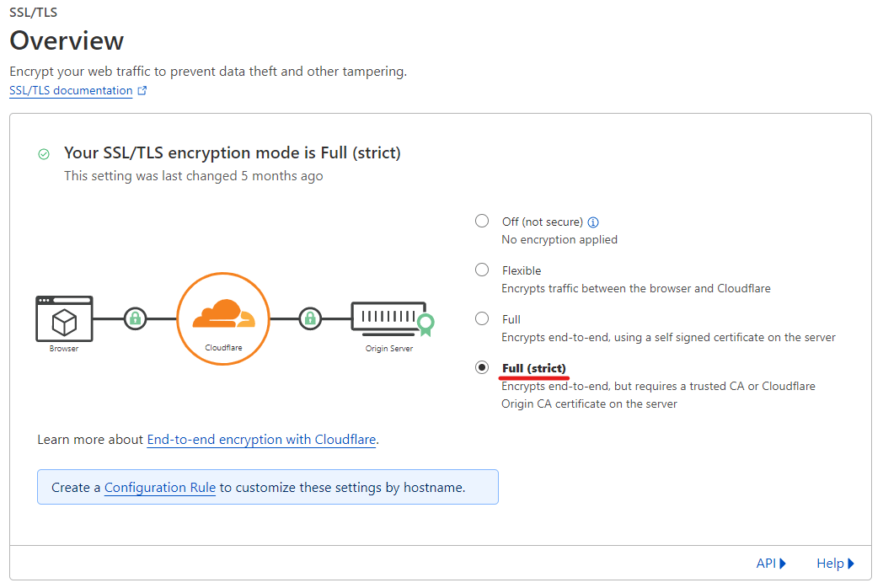This screenshot has width=883, height=588.
Task: Open End-to-end encryption with Cloudflare link
Action: [261, 440]
